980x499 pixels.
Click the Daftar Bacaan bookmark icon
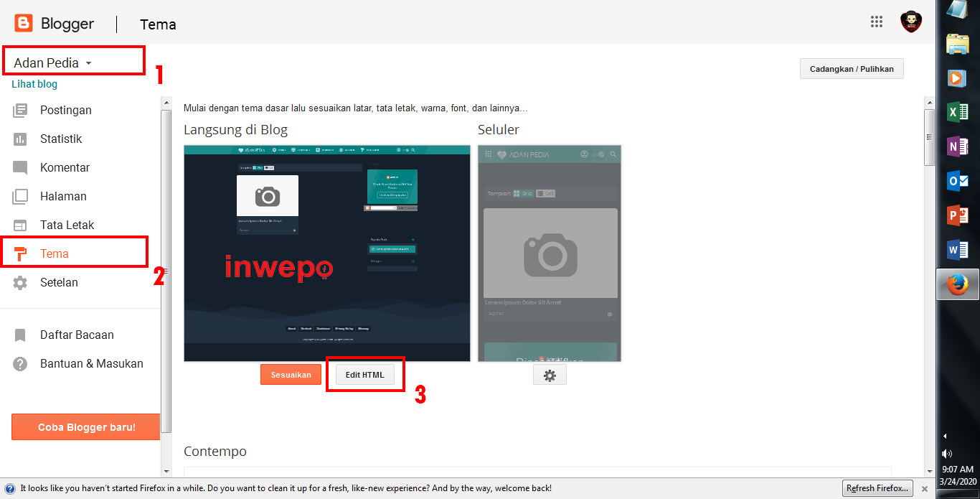click(x=20, y=335)
